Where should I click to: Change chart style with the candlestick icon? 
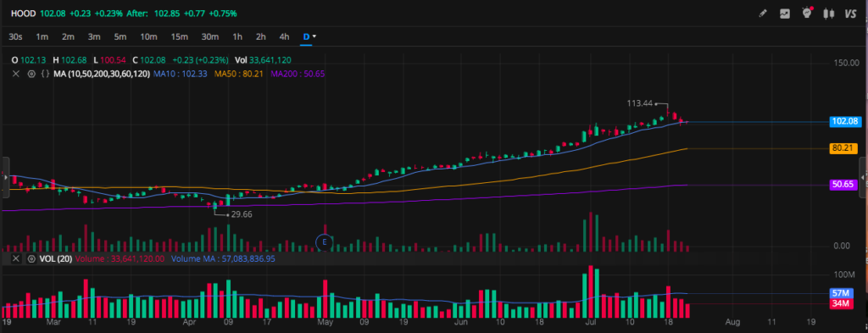coord(829,14)
